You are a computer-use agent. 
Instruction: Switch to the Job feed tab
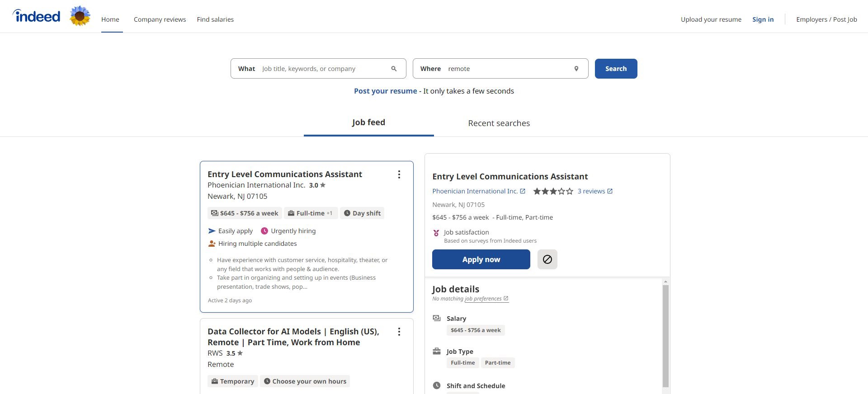click(x=369, y=122)
